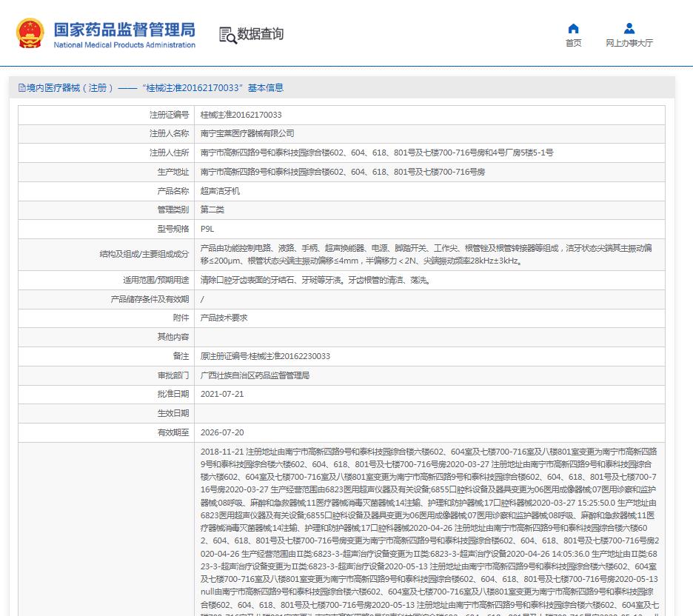The image size is (693, 616).
Task: Select 广西壮族自治区药品监督管理局 department
Action: (x=255, y=375)
